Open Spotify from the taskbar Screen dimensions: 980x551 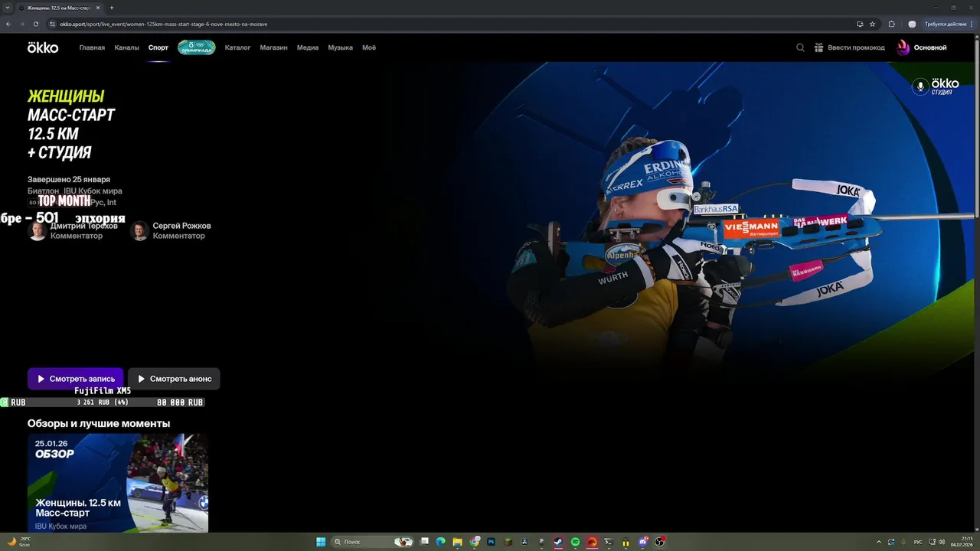point(575,542)
